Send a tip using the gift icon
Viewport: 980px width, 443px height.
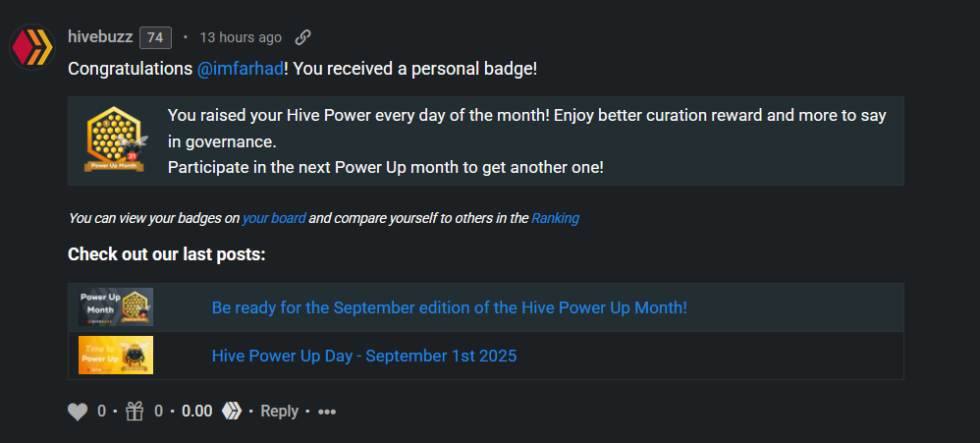[x=135, y=412]
